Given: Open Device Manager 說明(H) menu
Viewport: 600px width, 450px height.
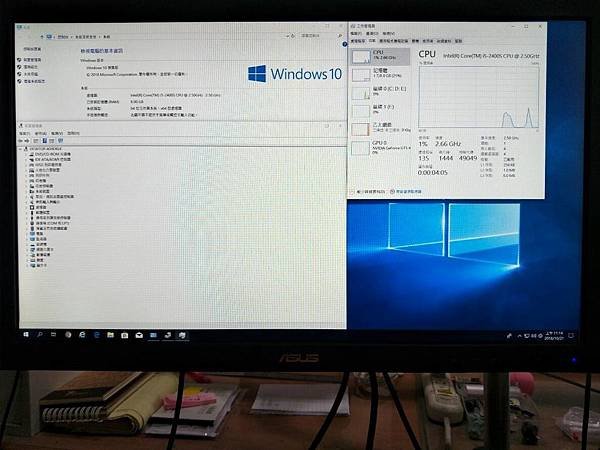Looking at the screenshot, I should (x=73, y=133).
